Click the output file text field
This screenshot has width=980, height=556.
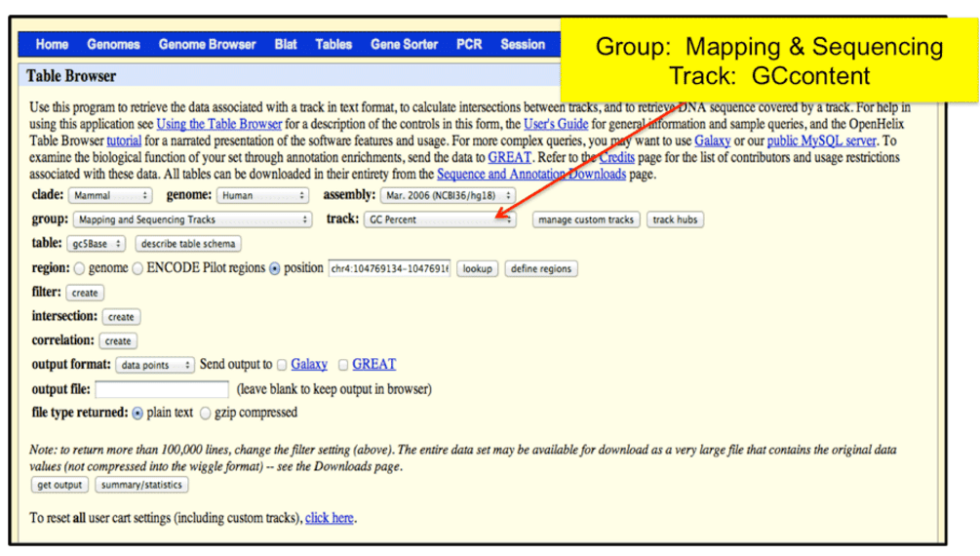click(162, 389)
